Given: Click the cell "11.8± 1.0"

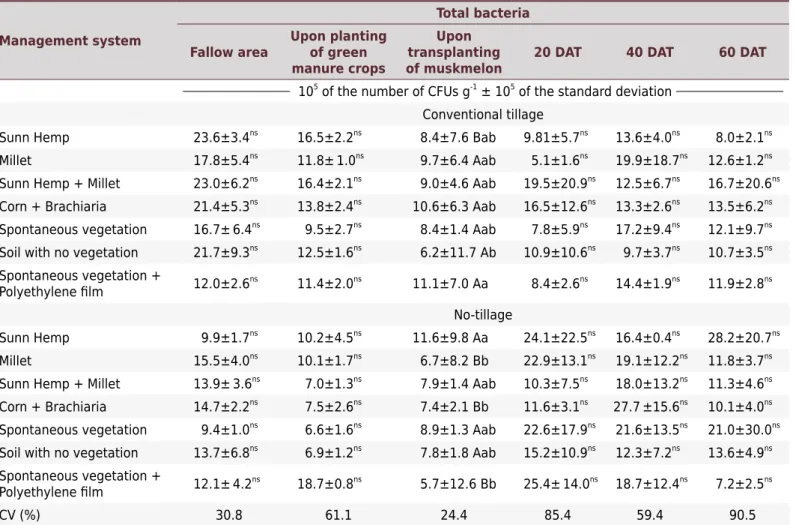Looking at the screenshot, I should click(x=330, y=160).
